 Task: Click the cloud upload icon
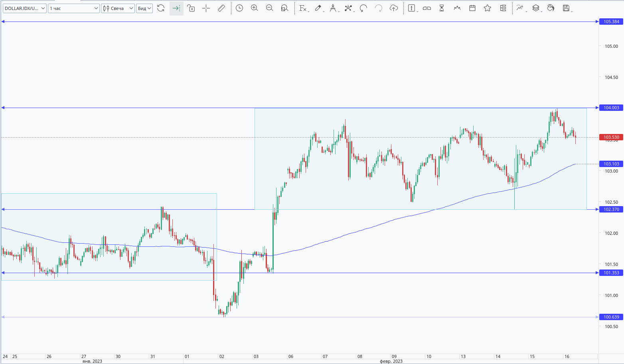(394, 8)
